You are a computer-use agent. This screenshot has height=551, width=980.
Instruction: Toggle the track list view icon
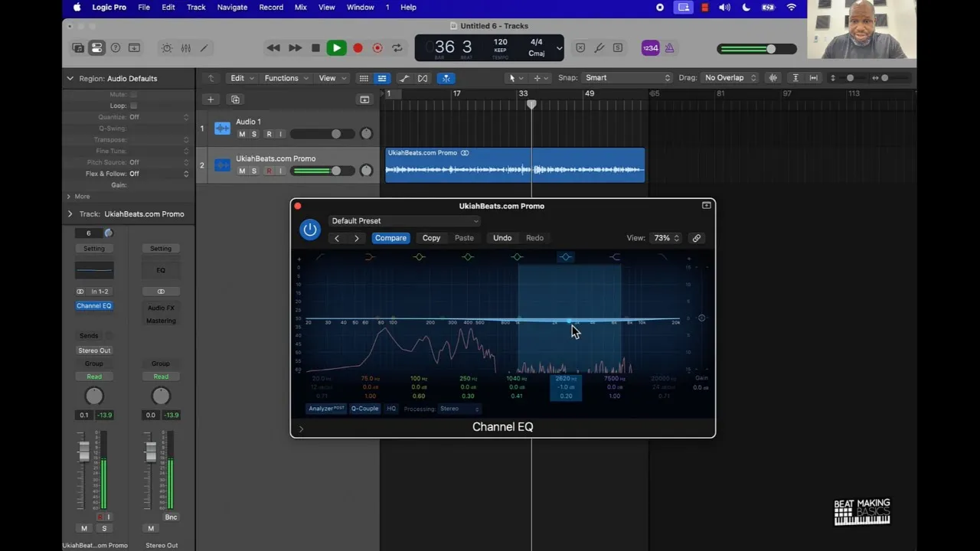(381, 78)
